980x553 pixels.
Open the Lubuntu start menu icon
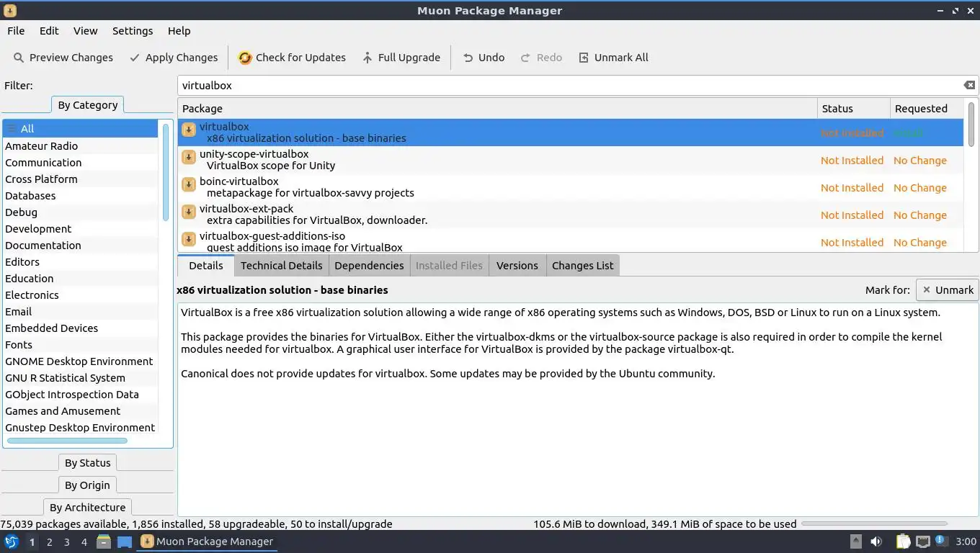[11, 541]
